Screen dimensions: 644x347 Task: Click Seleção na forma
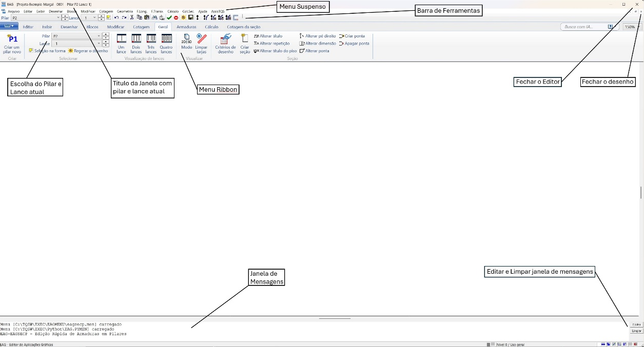(47, 51)
